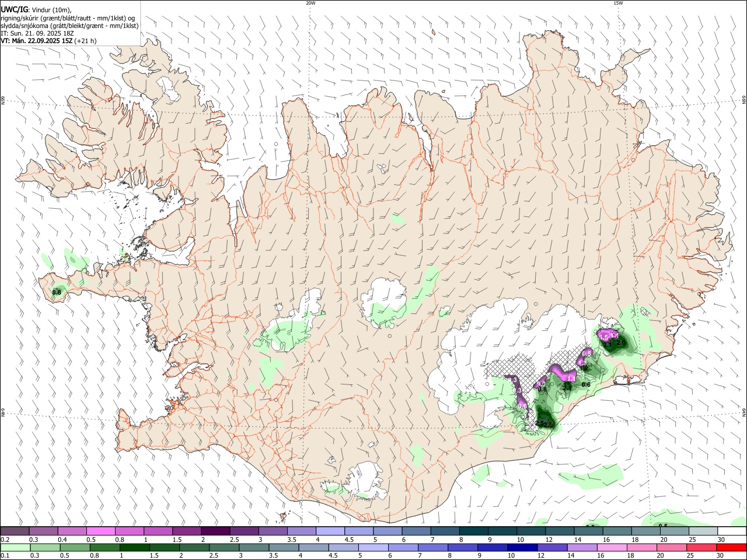Click the bright pink 0.5–0.8 snow swatch

tap(101, 531)
